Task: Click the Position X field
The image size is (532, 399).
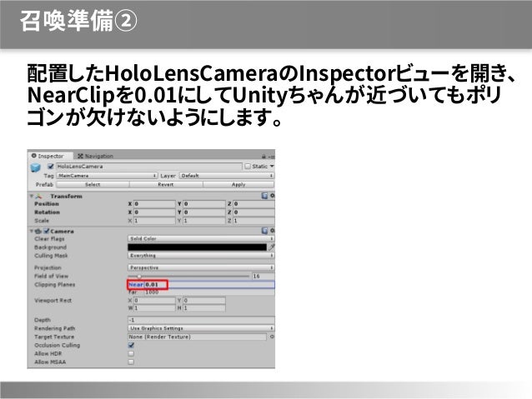Action: (154, 204)
